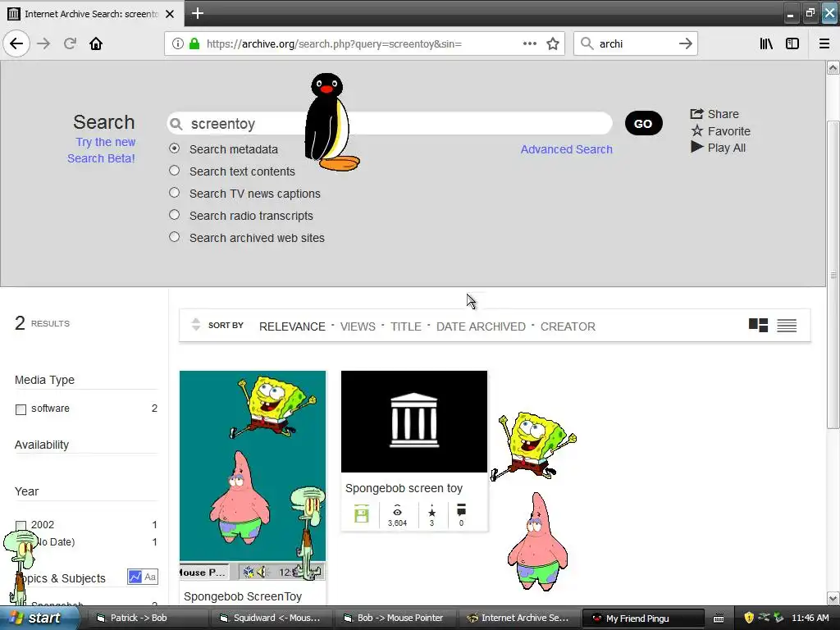The width and height of the screenshot is (840, 630).
Task: Click page scrollbar up arrow
Action: click(833, 67)
